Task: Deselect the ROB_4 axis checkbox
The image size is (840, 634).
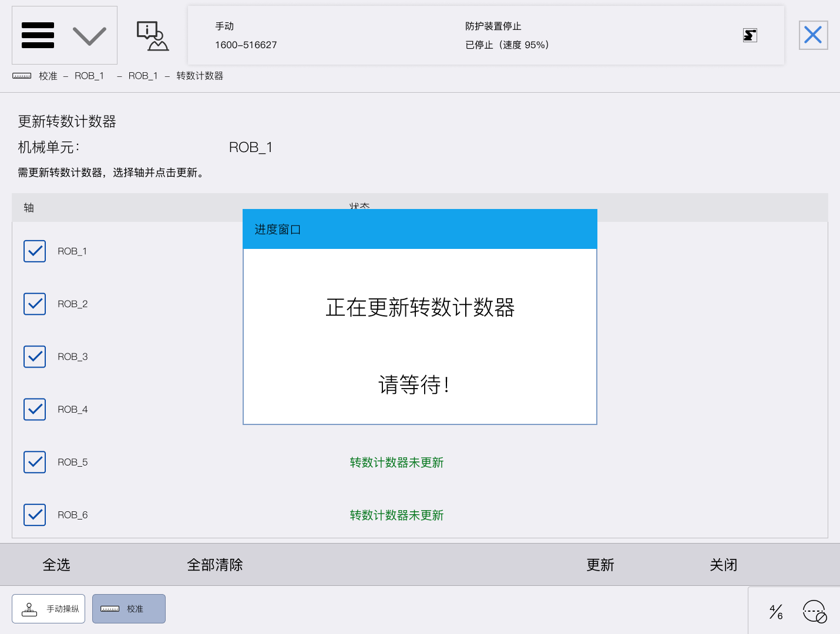Action: click(35, 410)
